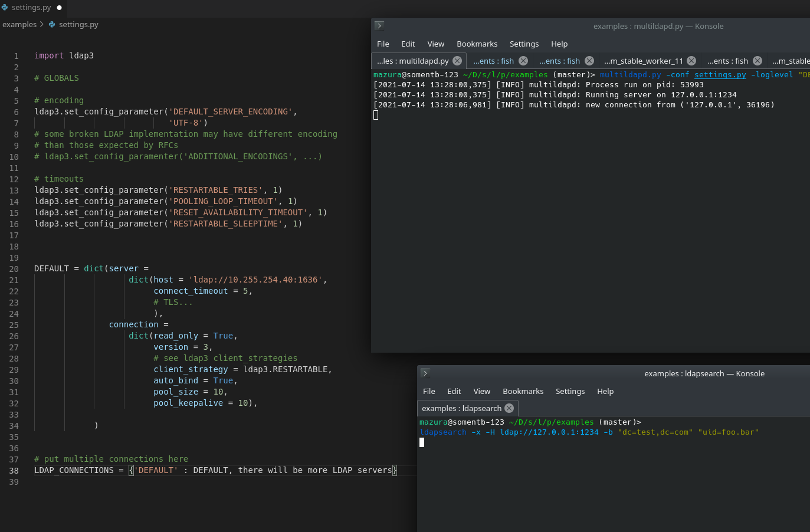Click the Konsole icon in the ldapsearch window title bar
This screenshot has height=532, width=810.
click(x=425, y=373)
